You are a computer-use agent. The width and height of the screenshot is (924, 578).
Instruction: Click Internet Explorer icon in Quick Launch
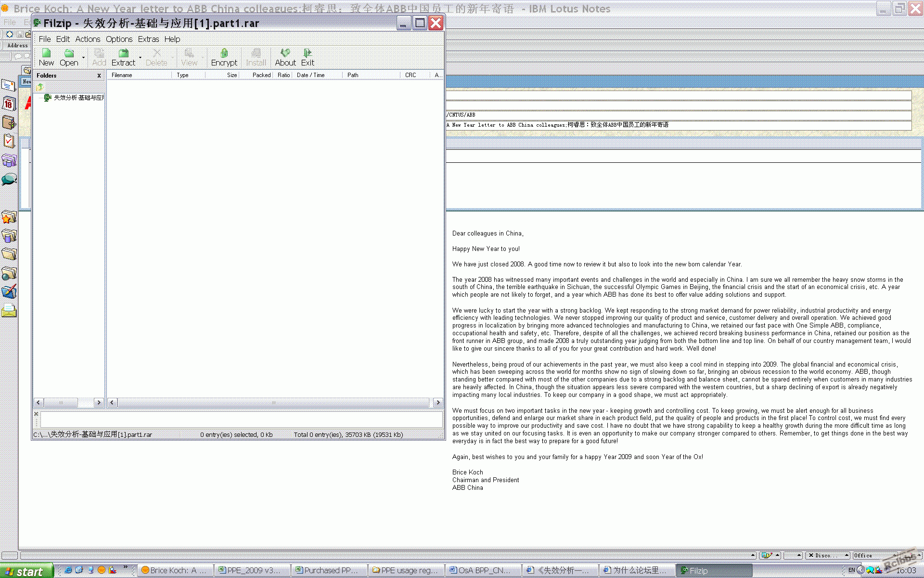click(x=68, y=570)
